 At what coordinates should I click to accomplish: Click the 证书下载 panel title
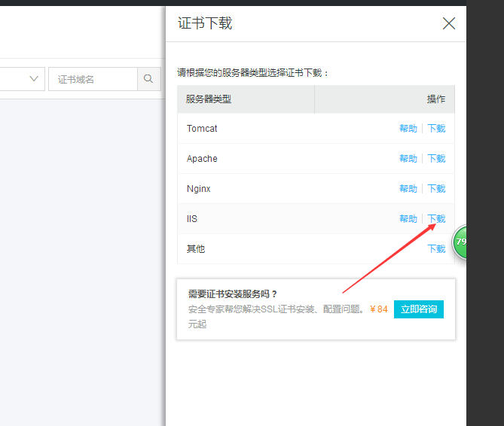(x=205, y=23)
